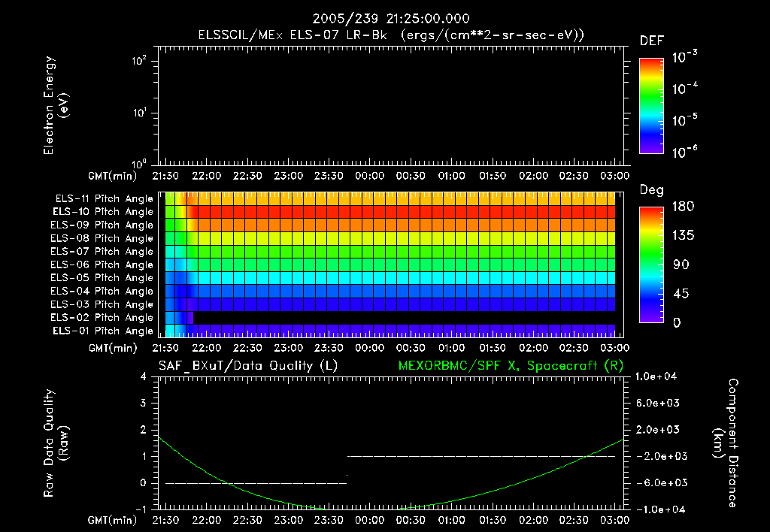Viewport: 770px width, 532px height.
Task: Select the Electron Energy (eV) axis label
Action: (x=56, y=105)
